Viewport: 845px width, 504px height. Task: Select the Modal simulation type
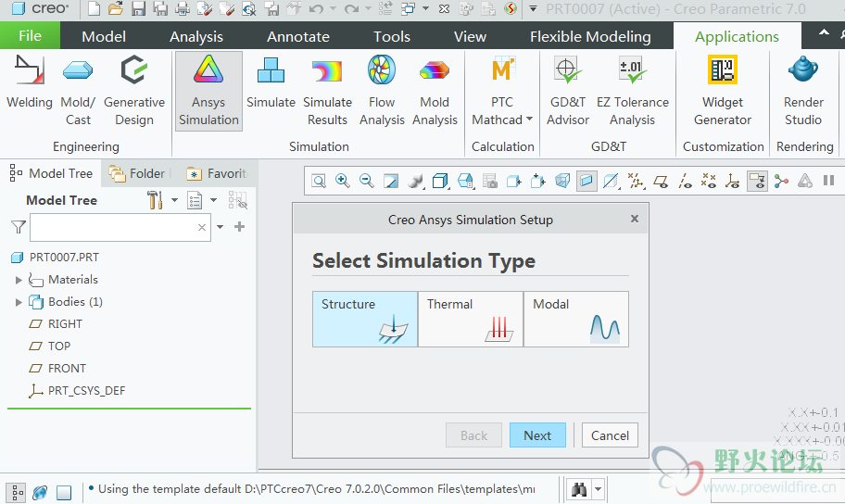click(576, 319)
